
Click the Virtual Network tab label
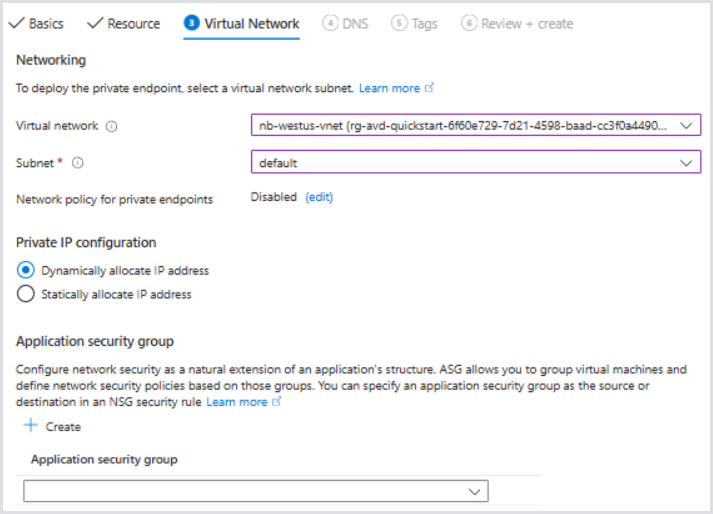click(x=251, y=23)
